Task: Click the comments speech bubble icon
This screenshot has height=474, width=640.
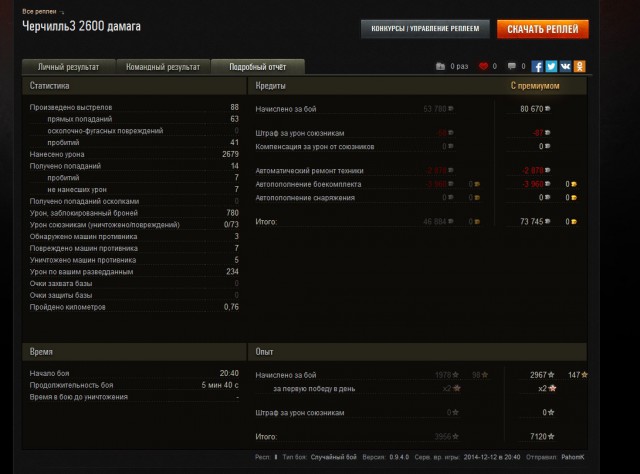Action: click(511, 66)
